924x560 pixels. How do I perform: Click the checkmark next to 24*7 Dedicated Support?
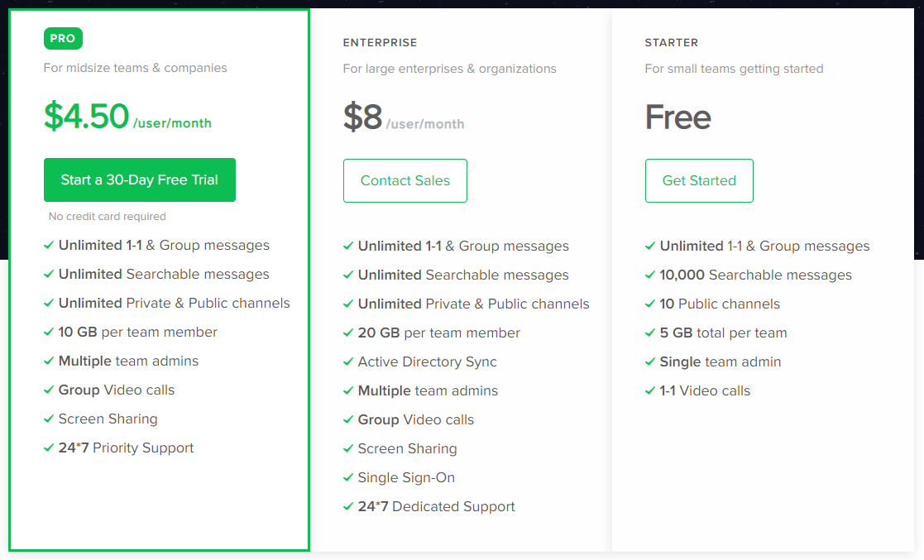348,507
